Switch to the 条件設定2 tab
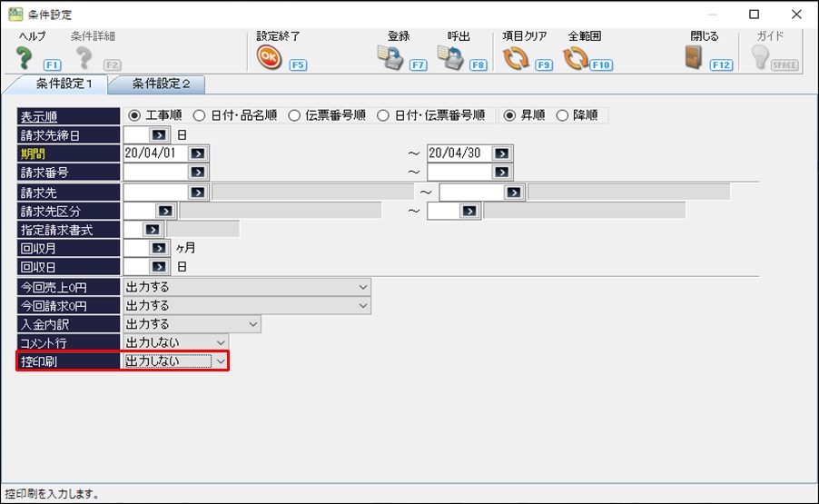The image size is (819, 504). coord(161,84)
